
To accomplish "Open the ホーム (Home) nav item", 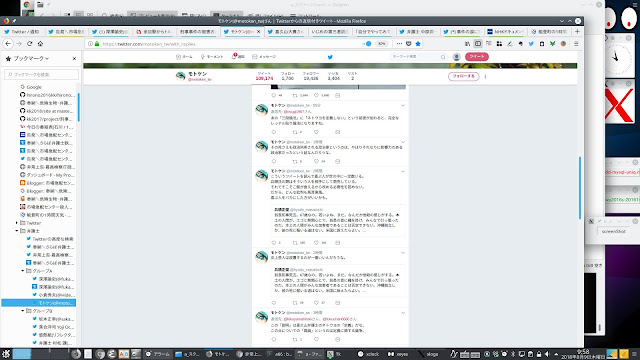I will 184,57.
